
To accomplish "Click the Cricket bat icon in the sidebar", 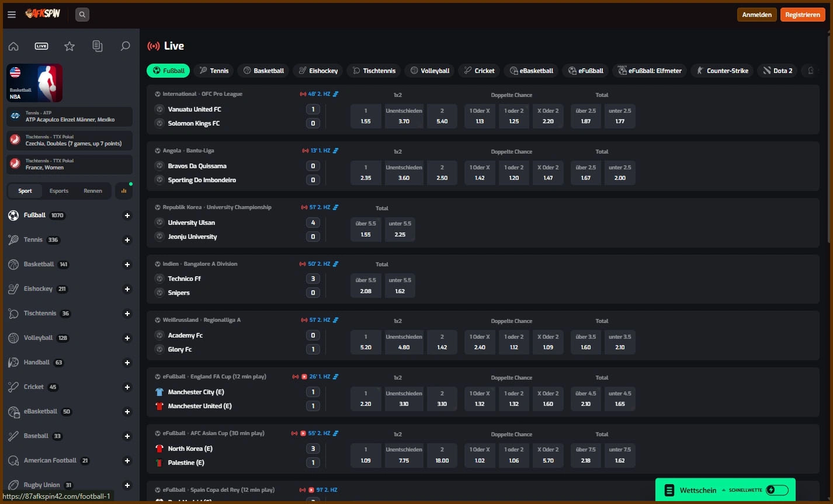I will pyautogui.click(x=13, y=387).
